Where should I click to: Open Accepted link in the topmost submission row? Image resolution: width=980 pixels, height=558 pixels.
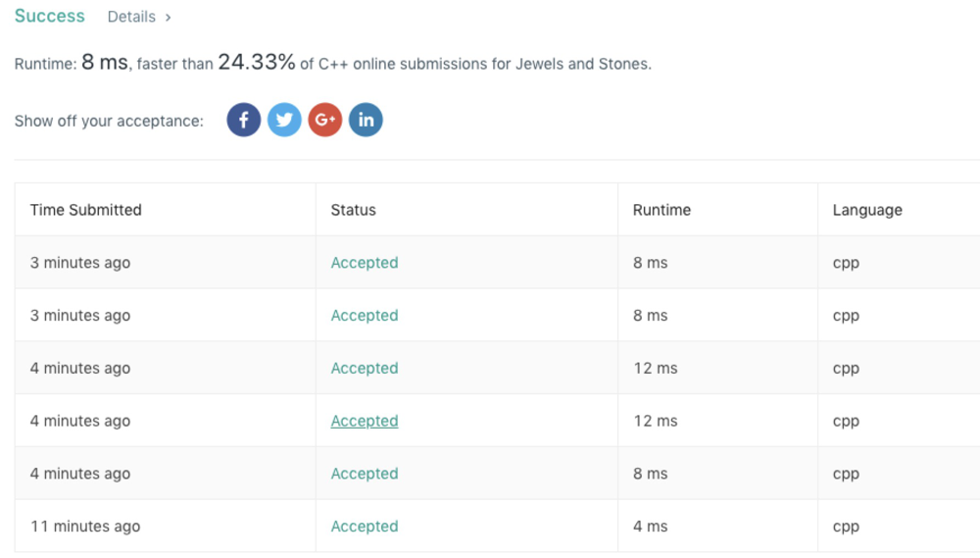[x=364, y=263]
